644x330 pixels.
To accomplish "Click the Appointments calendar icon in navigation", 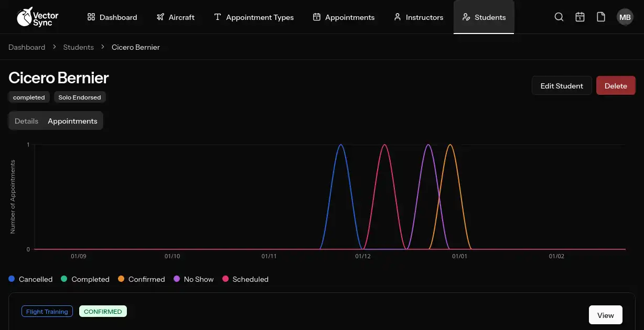I will click(x=317, y=17).
